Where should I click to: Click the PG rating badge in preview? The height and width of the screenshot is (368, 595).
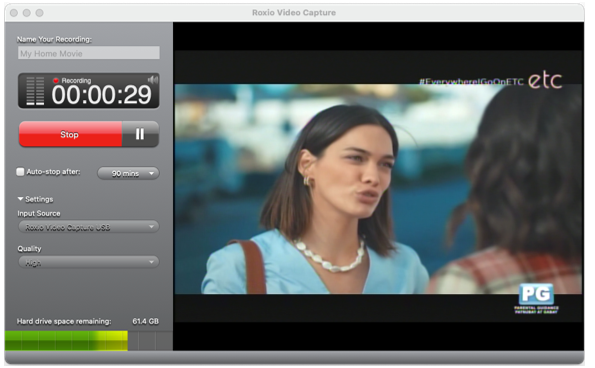coord(536,299)
